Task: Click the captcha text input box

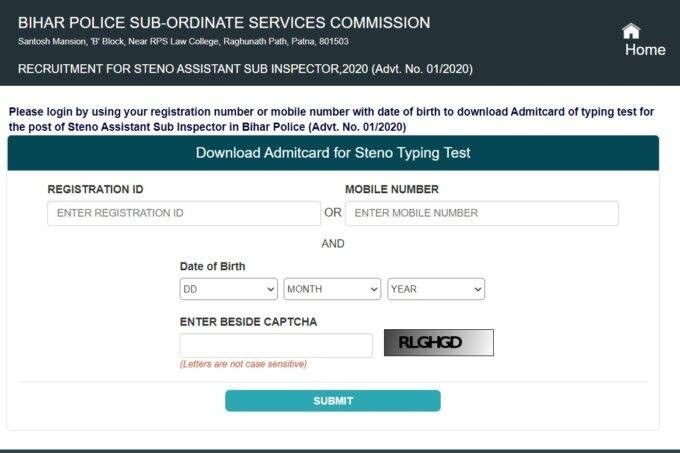Action: (x=276, y=345)
